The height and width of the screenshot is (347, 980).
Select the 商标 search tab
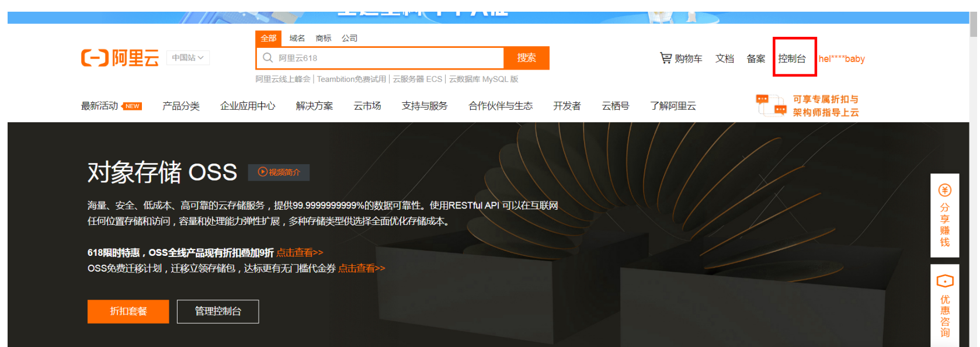click(x=324, y=38)
